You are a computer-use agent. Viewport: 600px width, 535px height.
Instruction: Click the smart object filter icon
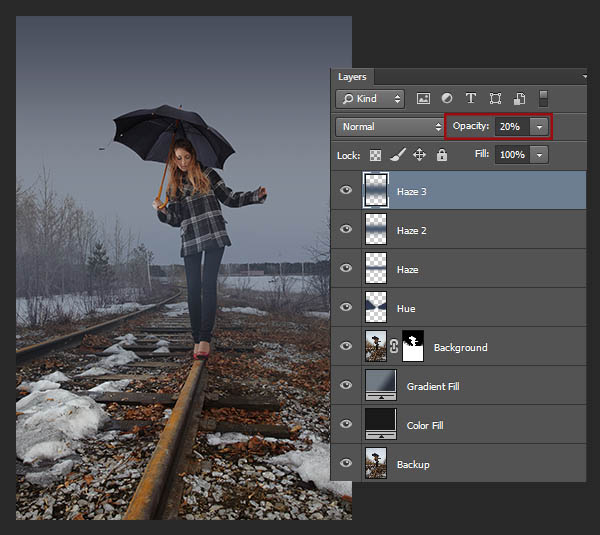point(520,99)
